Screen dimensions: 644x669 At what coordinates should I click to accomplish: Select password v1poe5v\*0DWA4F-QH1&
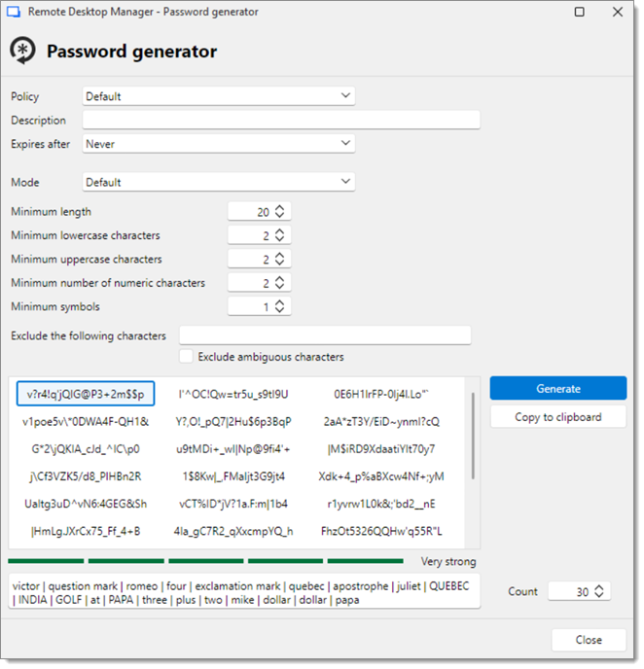[86, 424]
